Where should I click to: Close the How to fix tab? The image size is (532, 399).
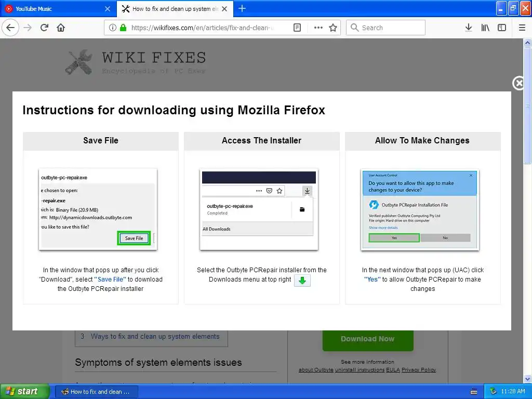pyautogui.click(x=224, y=9)
